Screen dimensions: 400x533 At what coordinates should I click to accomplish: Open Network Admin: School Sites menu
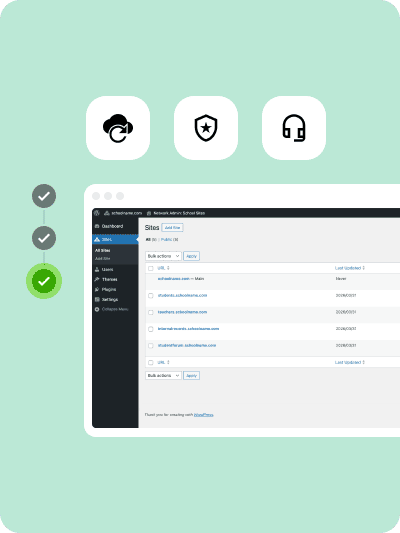(176, 213)
